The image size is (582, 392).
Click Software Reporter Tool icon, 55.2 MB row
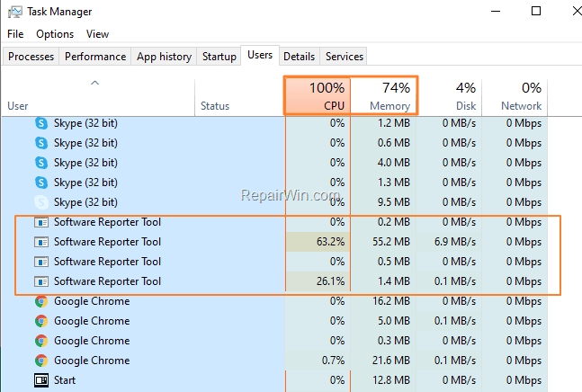click(x=41, y=242)
